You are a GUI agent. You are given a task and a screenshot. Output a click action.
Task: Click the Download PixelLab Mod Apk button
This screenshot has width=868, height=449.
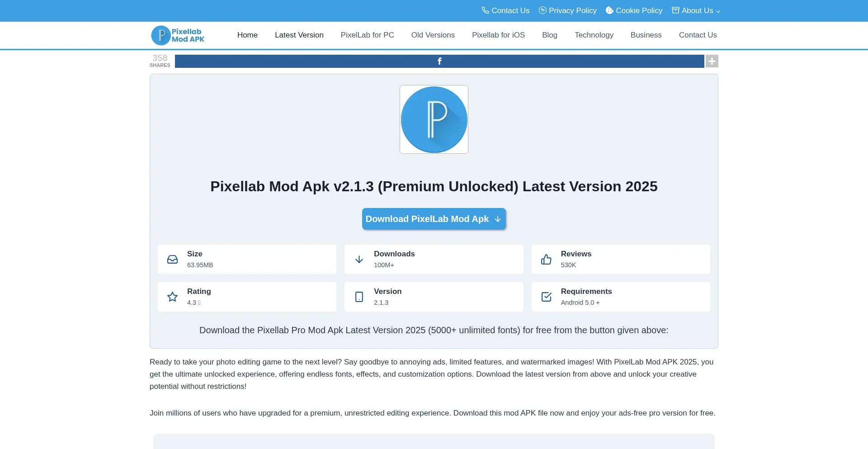pyautogui.click(x=434, y=219)
